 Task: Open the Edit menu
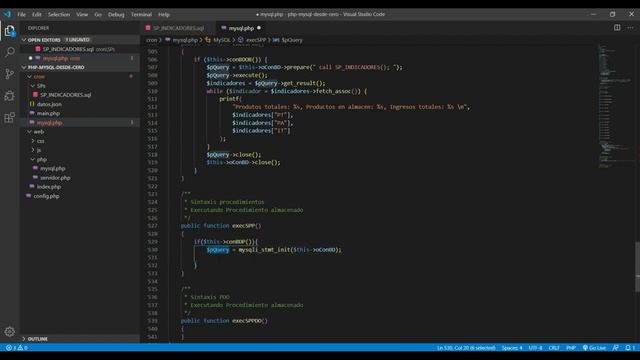click(37, 14)
